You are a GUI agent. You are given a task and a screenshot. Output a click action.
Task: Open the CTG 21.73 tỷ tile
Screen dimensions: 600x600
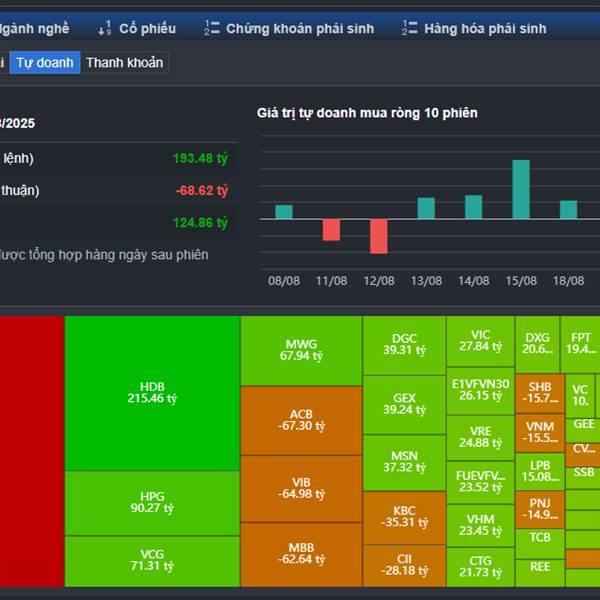481,567
